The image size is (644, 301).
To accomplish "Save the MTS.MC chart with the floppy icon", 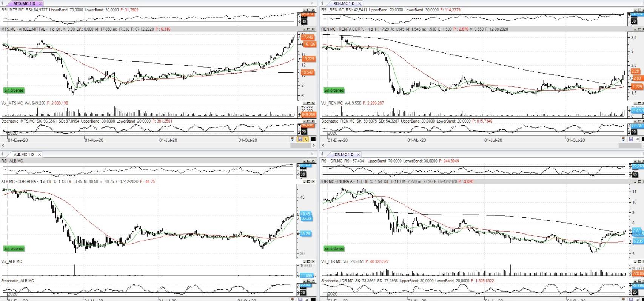I will point(300,139).
